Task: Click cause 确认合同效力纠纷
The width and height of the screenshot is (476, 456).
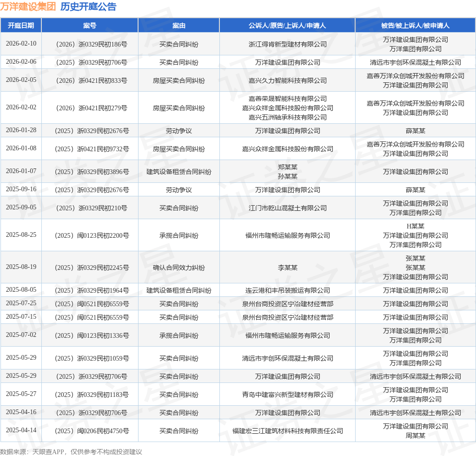Action: click(179, 268)
